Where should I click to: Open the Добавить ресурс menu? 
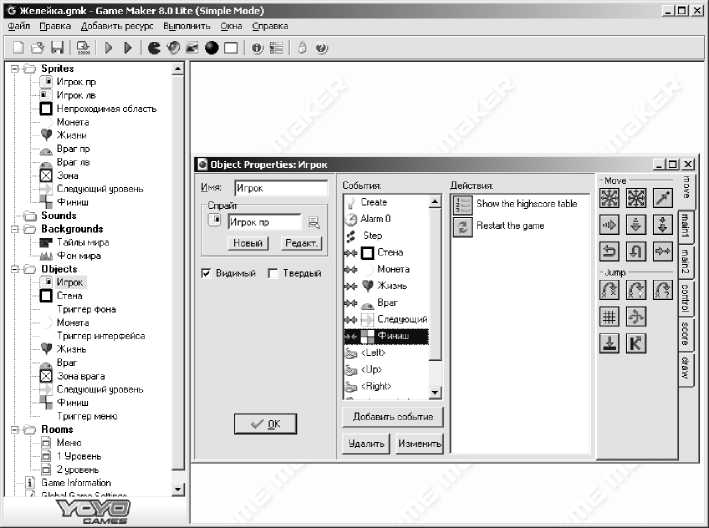117,26
